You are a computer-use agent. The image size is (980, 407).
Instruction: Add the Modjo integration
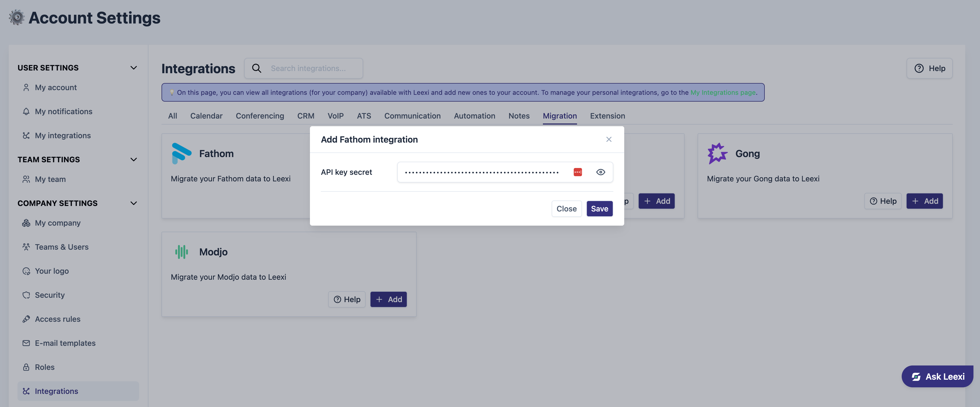coord(389,299)
